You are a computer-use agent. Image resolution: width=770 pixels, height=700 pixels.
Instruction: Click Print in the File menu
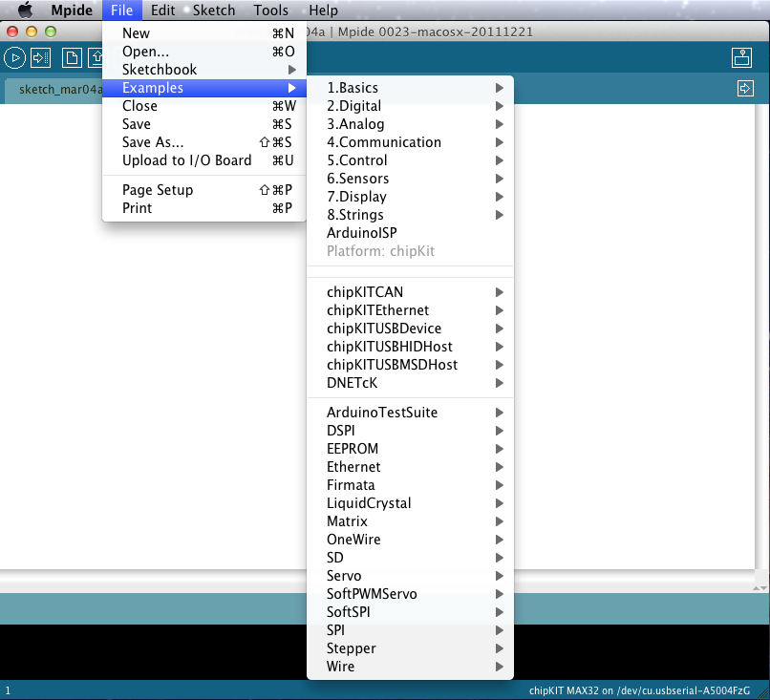tap(139, 207)
